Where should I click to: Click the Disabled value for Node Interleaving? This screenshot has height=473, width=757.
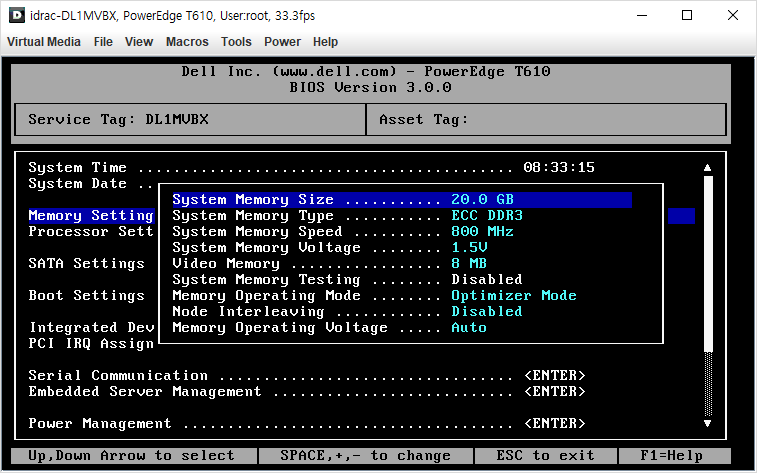point(487,311)
